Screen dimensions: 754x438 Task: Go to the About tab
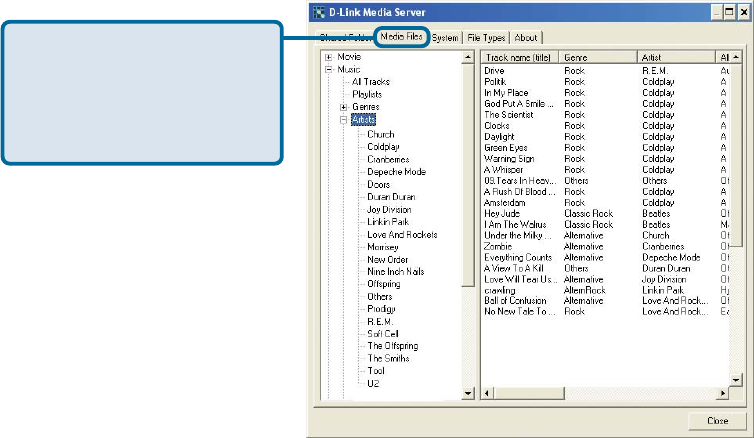coord(526,38)
